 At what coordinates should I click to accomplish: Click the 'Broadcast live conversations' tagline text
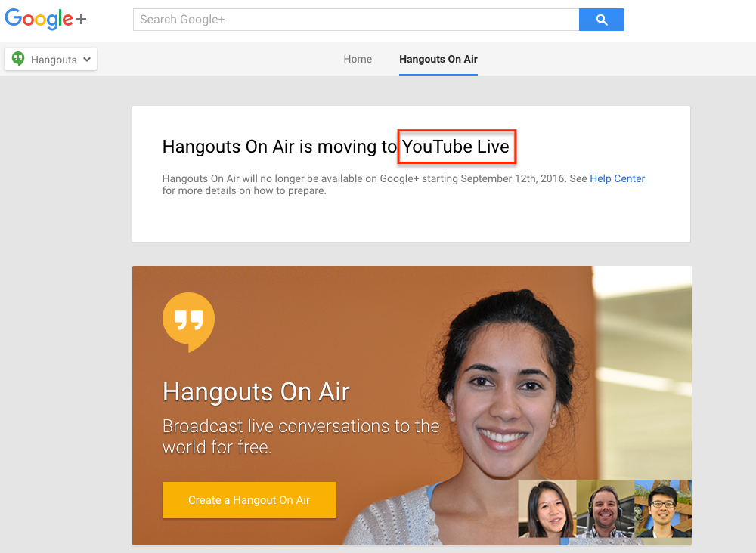pos(301,437)
